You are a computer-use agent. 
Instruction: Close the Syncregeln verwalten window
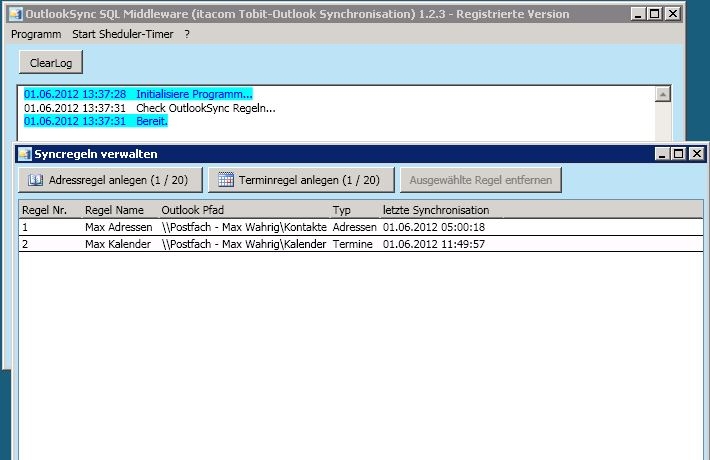[x=696, y=154]
